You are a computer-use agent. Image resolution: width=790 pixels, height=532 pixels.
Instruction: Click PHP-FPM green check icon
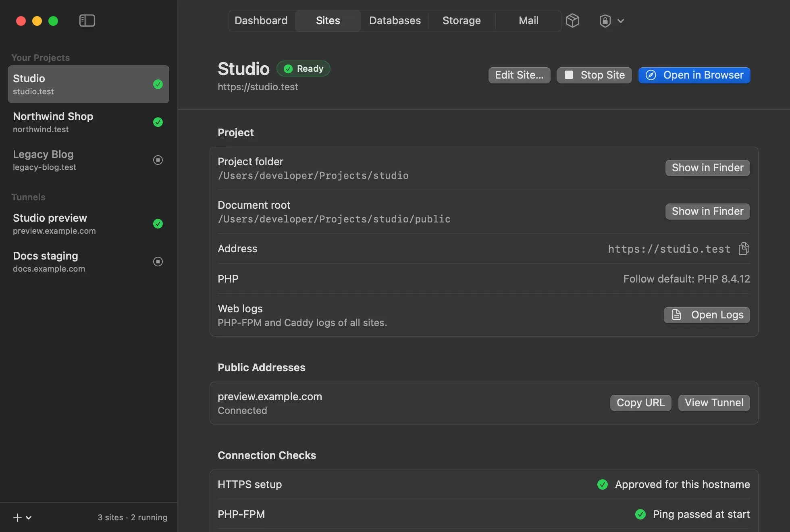point(640,514)
